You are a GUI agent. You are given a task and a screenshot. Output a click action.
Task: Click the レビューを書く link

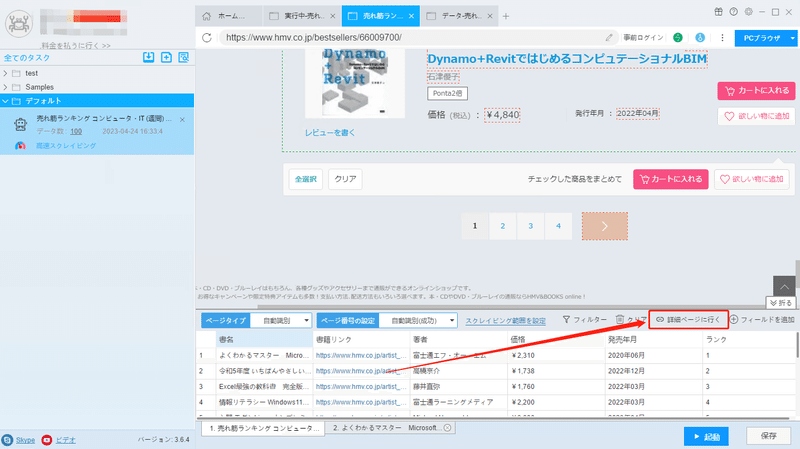tap(330, 132)
